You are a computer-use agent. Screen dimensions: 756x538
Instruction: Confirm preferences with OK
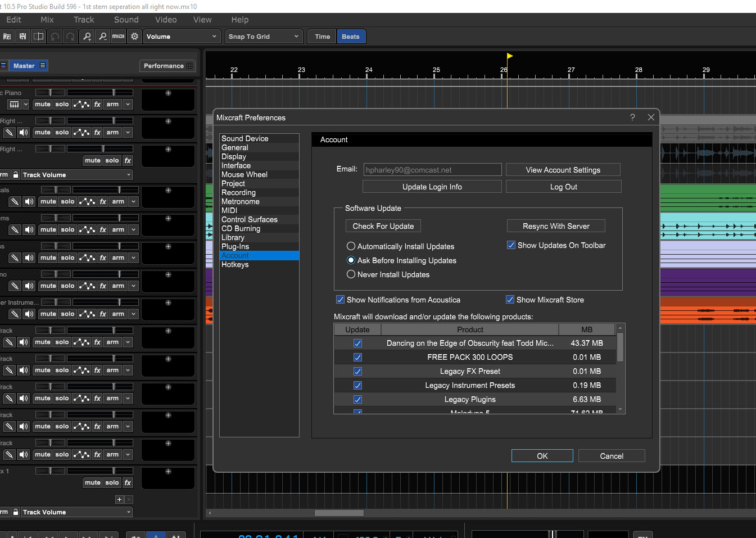pos(542,456)
